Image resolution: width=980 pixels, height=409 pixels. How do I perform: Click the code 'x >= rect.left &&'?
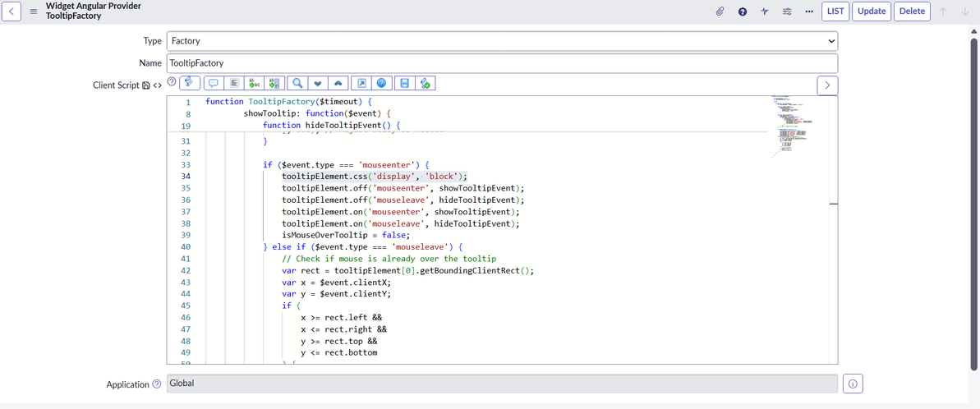tap(341, 318)
